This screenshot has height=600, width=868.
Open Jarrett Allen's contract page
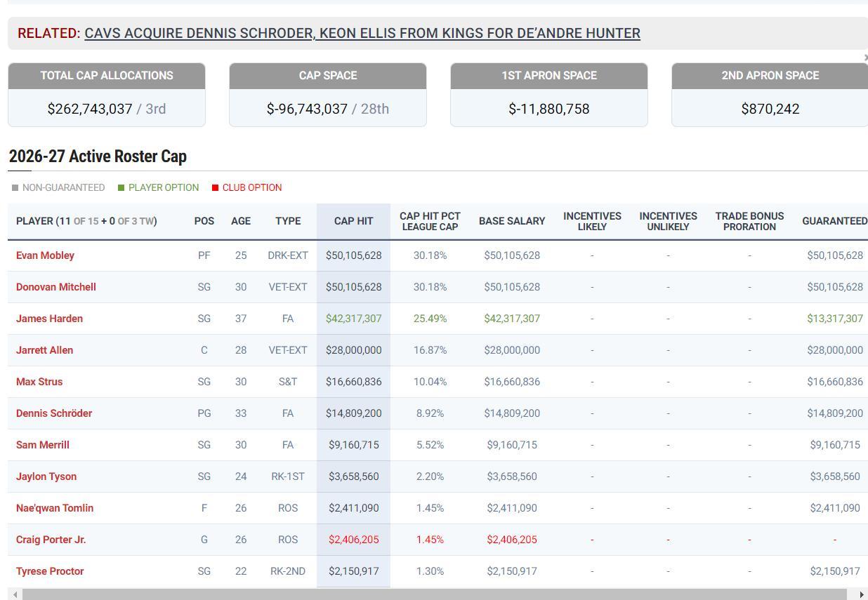(x=44, y=350)
